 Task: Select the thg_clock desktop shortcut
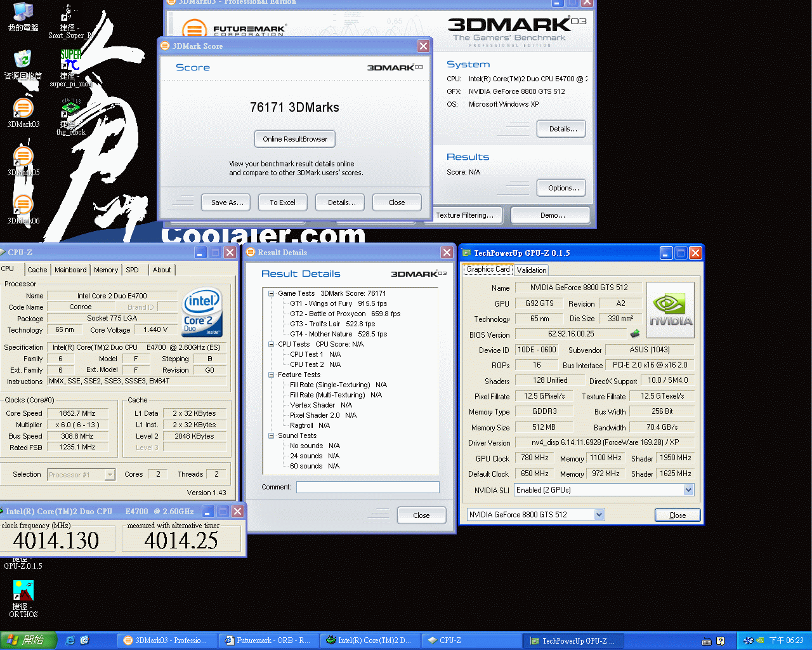(x=71, y=117)
